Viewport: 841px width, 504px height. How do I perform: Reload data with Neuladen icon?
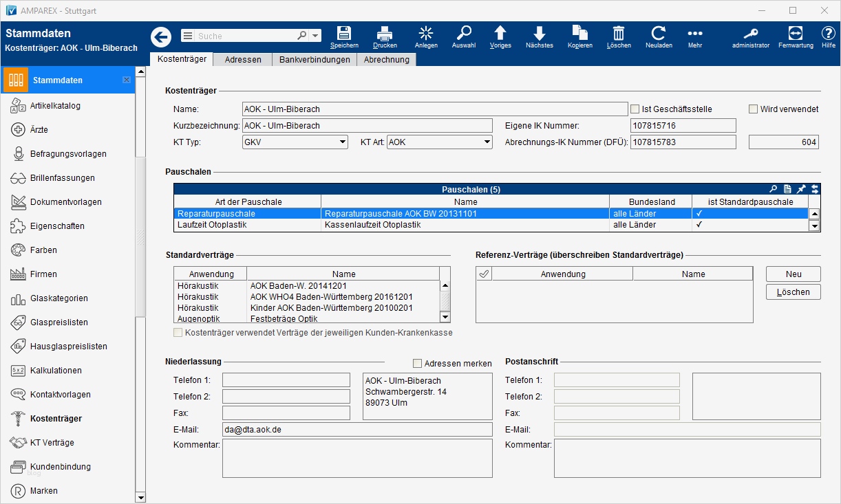[659, 34]
